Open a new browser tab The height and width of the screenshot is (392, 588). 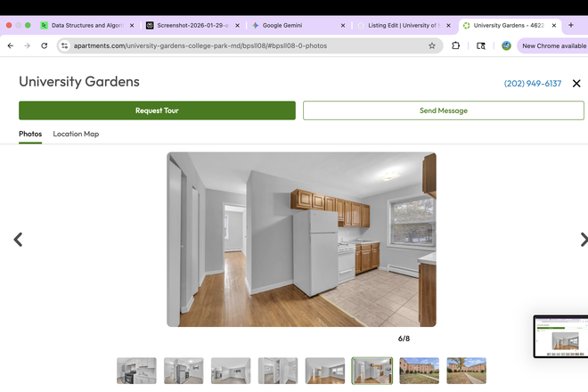[x=571, y=25]
